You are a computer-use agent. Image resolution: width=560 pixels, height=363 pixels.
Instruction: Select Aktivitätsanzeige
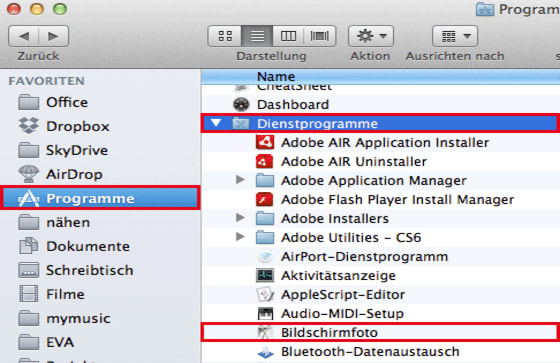380,275
